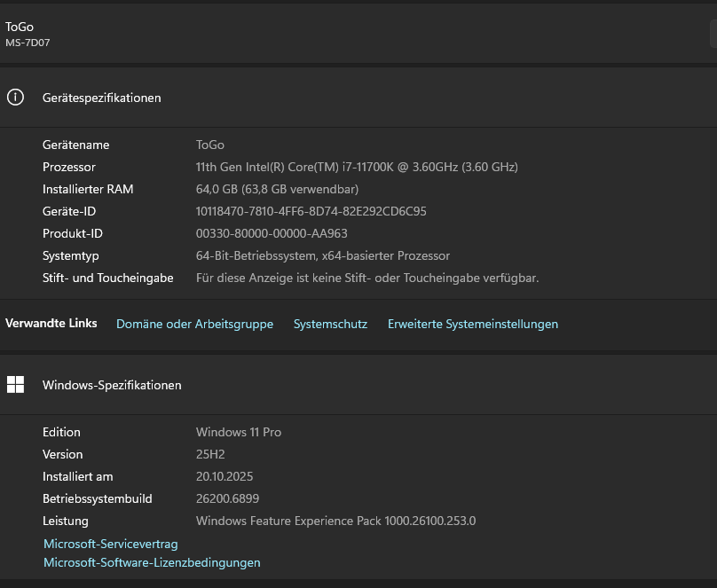Click the MS-7D07 model text
This screenshot has width=717, height=588.
(28, 43)
